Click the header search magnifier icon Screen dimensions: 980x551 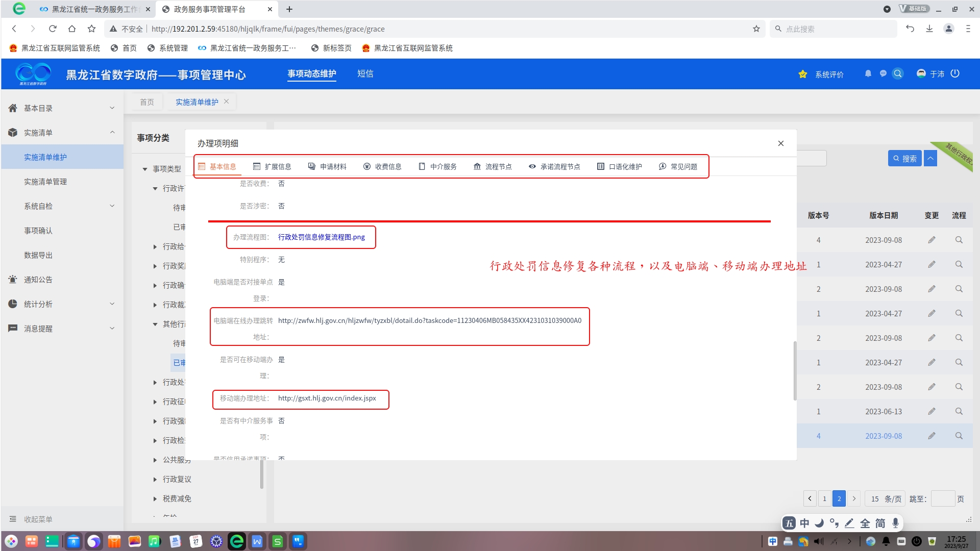[898, 73]
